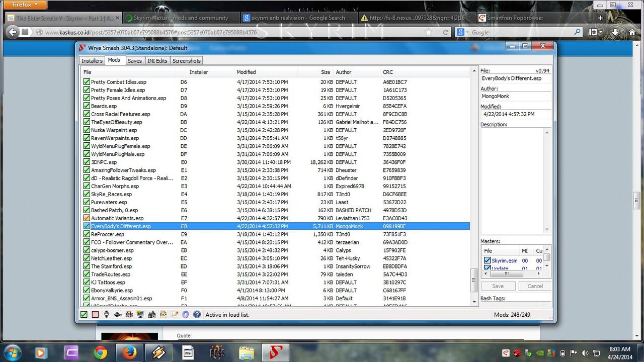The image size is (644, 362).
Task: Click the Author field containing MongoMonk
Action: 515,97
